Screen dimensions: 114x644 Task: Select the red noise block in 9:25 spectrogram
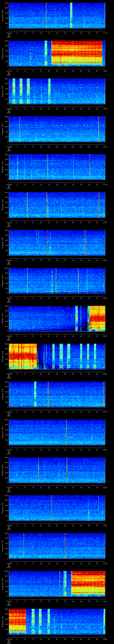pos(23,357)
